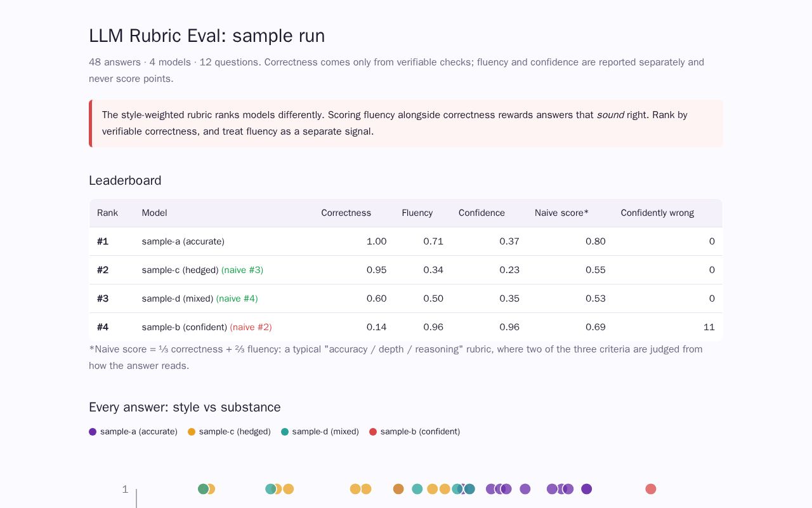
Task: Click the Correctness column header
Action: 346,213
